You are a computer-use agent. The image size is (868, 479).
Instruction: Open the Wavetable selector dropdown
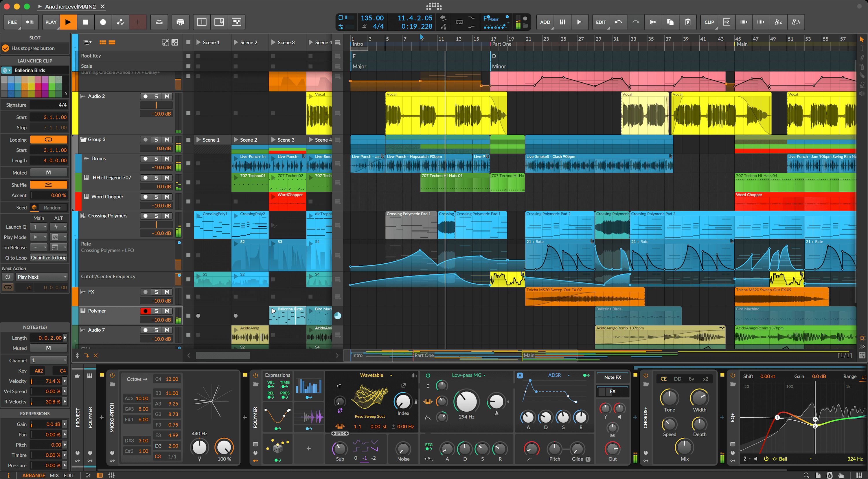point(374,375)
